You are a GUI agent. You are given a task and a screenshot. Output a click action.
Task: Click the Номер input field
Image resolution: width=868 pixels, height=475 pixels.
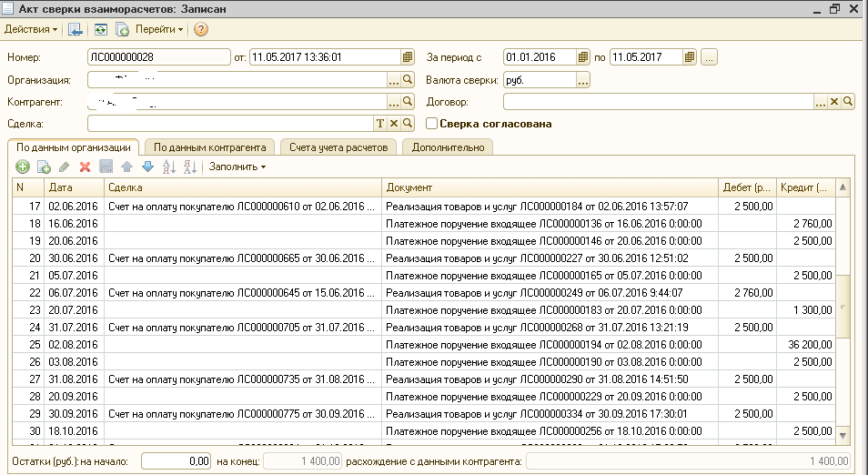tap(159, 57)
